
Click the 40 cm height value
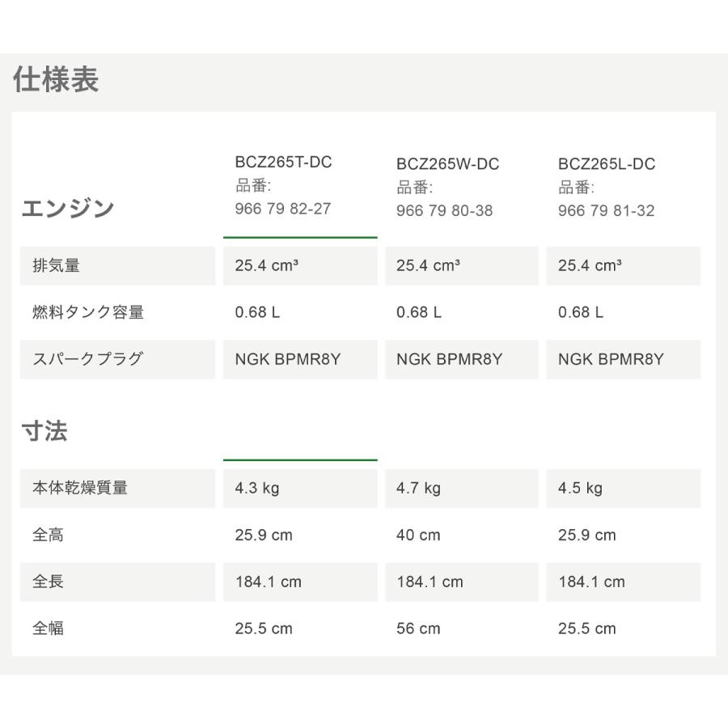[x=418, y=535]
